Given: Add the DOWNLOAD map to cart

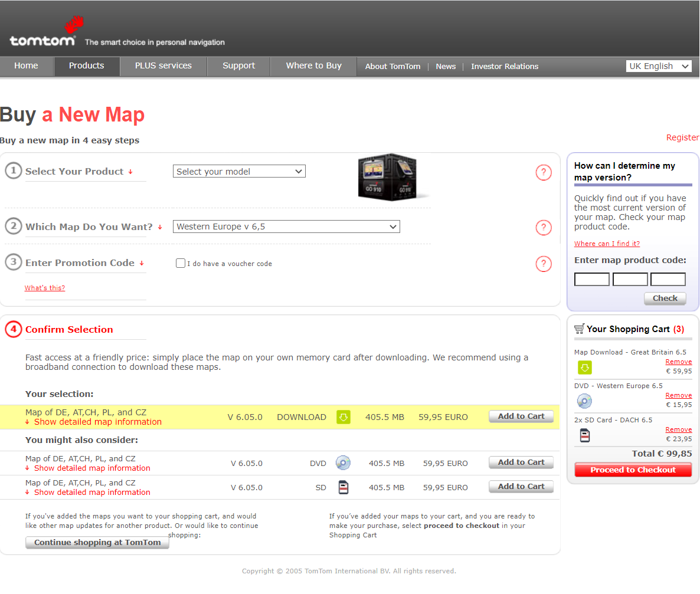Looking at the screenshot, I should 521,416.
